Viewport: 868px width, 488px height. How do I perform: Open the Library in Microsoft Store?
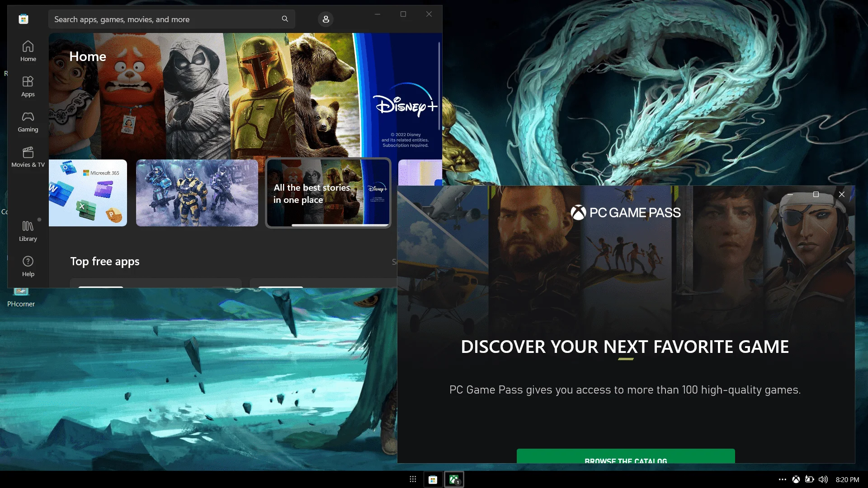pos(28,230)
